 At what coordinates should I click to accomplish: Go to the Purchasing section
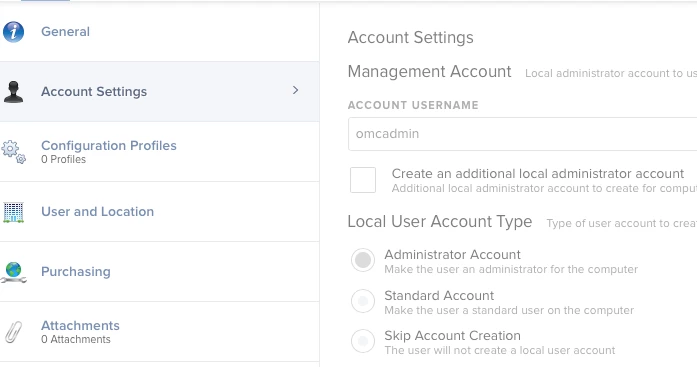pyautogui.click(x=160, y=272)
